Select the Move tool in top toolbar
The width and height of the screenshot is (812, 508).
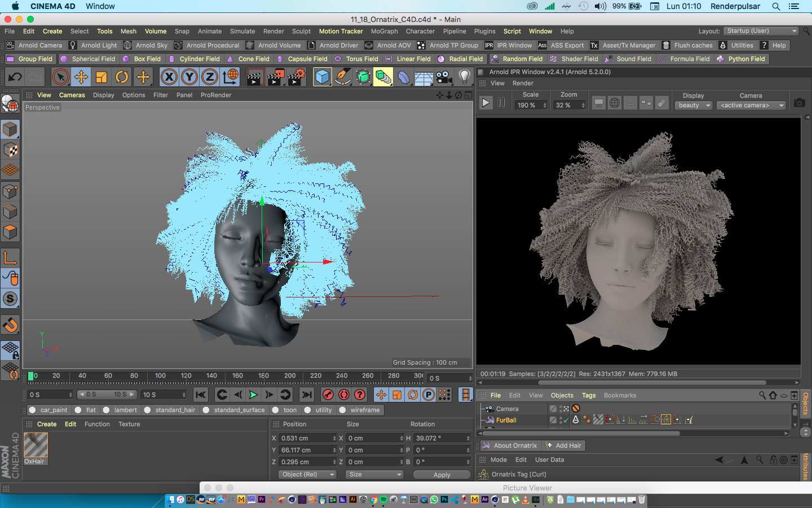81,77
